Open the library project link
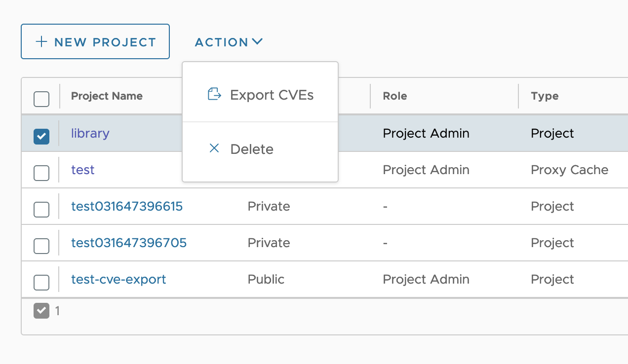Viewport: 628px width, 364px height. 90,133
